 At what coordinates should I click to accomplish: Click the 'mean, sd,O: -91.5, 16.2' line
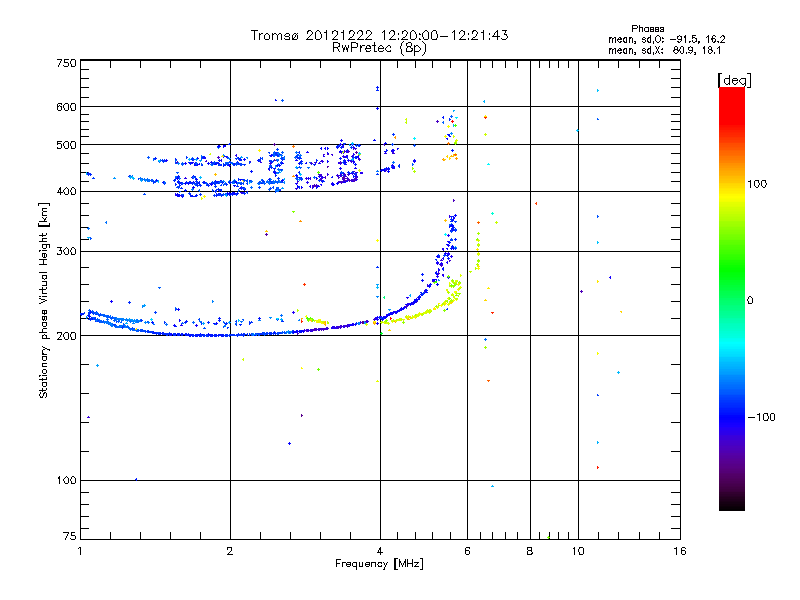click(x=666, y=39)
